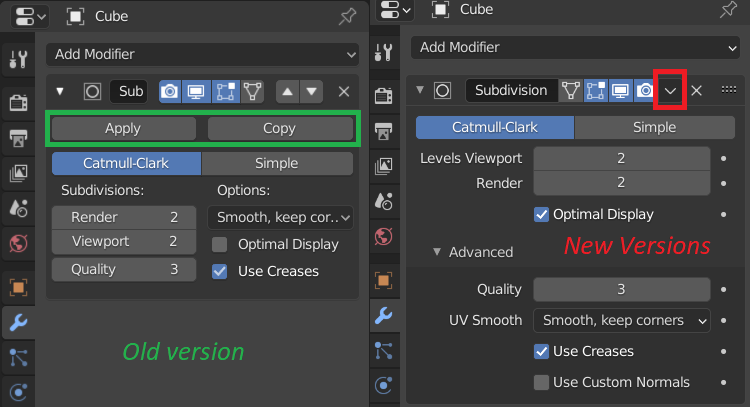Open Object properties tab in old version sidebar
Screen dimensions: 750x407
pos(18,287)
